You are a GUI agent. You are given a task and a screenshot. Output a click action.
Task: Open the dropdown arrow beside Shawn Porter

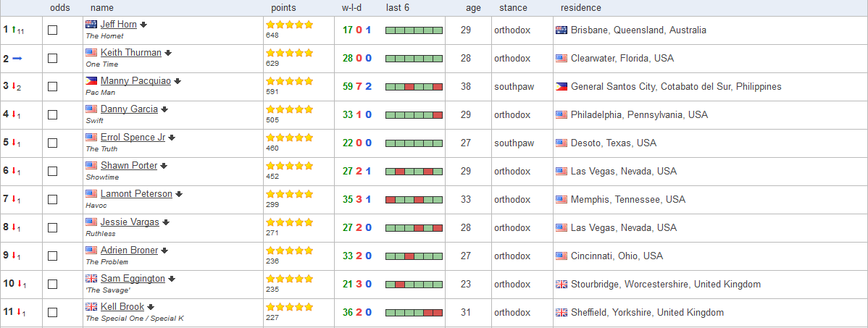(164, 166)
